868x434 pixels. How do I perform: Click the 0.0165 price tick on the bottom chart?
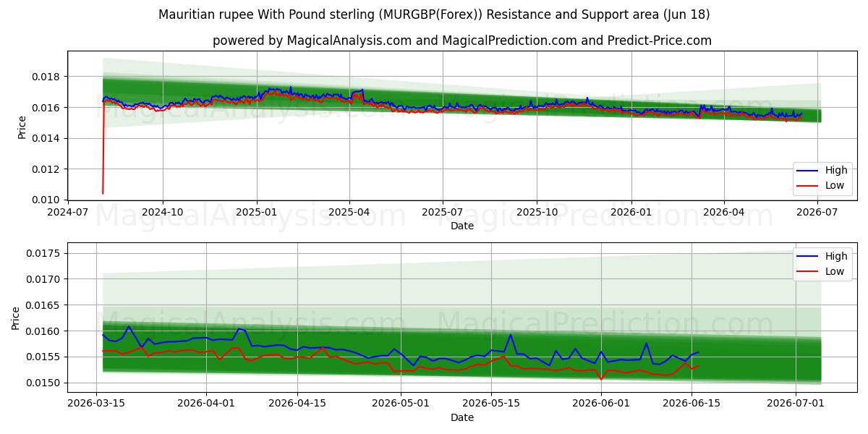point(45,305)
